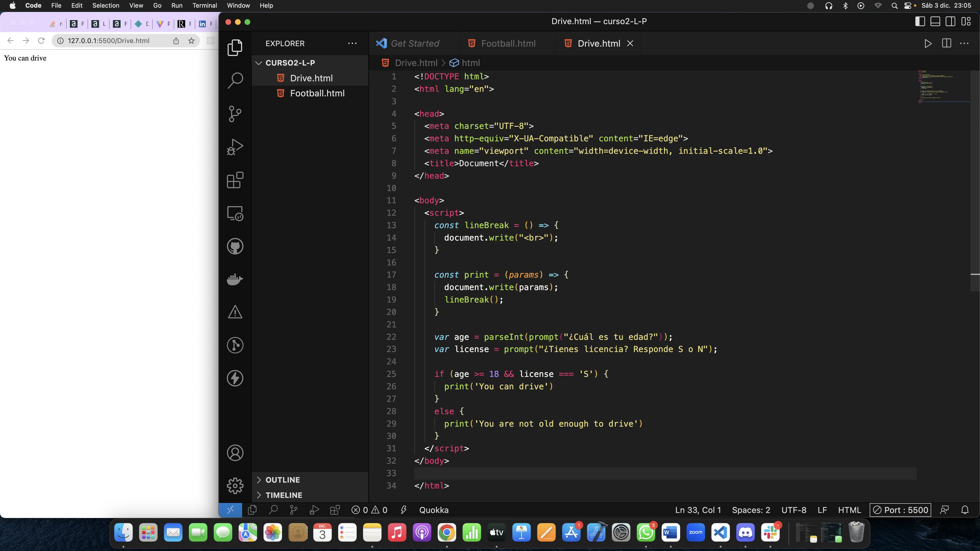Open the warning triangle view in activity bar
Image resolution: width=980 pixels, height=551 pixels.
coord(235,312)
